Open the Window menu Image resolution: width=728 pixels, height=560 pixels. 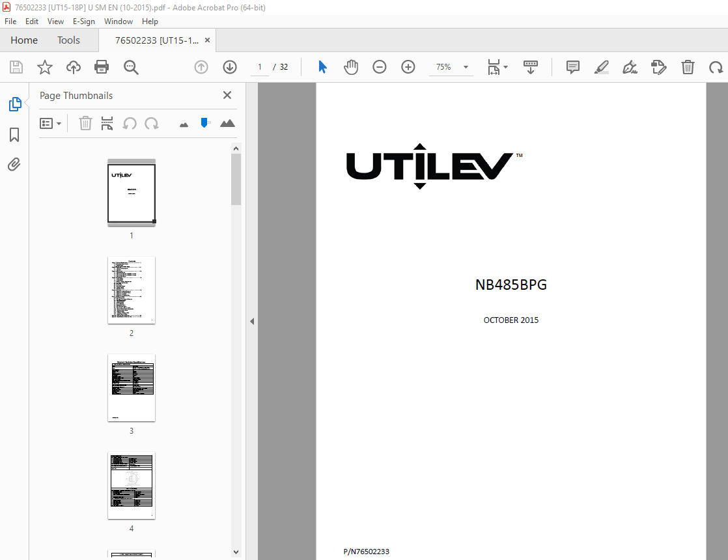click(119, 21)
